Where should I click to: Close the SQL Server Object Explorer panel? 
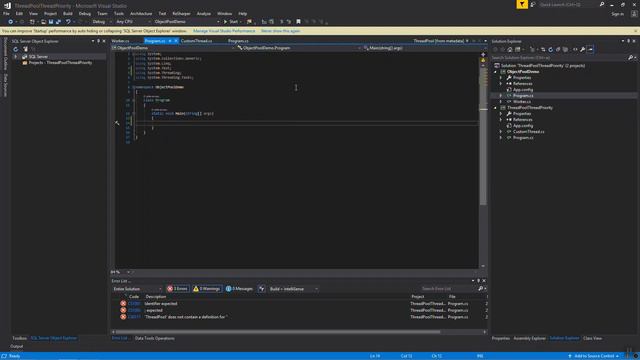point(104,41)
